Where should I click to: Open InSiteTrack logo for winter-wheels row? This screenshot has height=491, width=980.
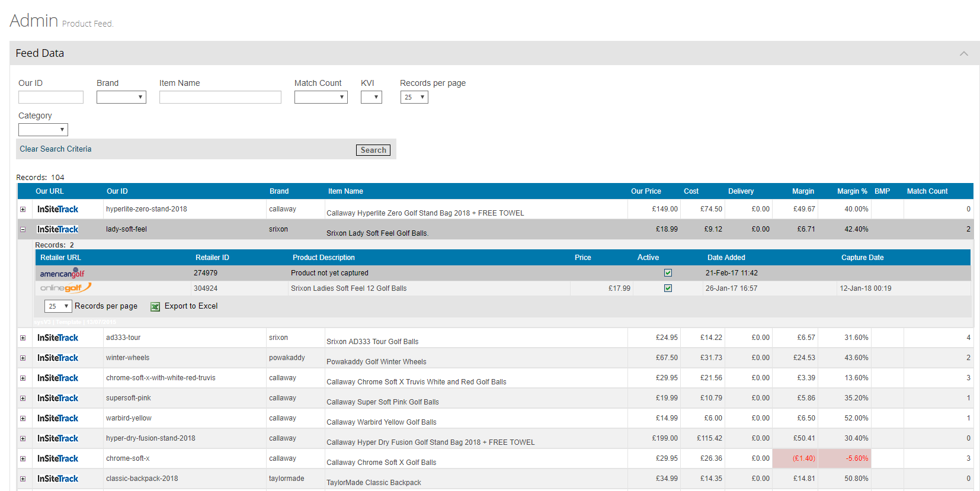(57, 358)
